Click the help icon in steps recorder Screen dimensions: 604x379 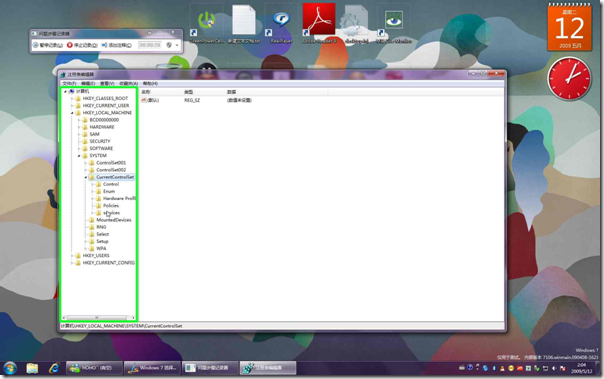[x=169, y=45]
